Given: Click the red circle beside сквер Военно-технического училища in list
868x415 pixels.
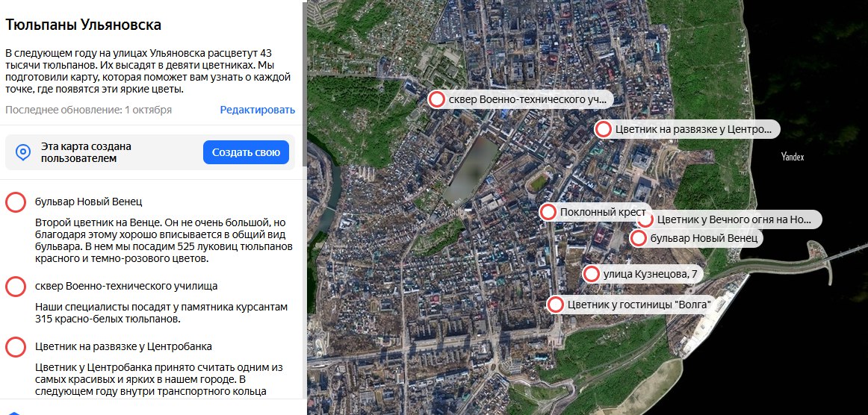Looking at the screenshot, I should coord(16,286).
